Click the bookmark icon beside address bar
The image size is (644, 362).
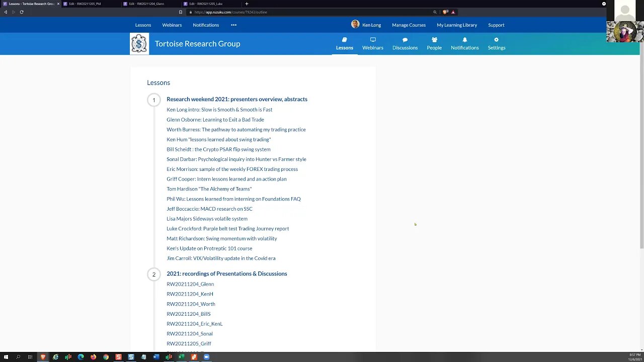pos(181,12)
